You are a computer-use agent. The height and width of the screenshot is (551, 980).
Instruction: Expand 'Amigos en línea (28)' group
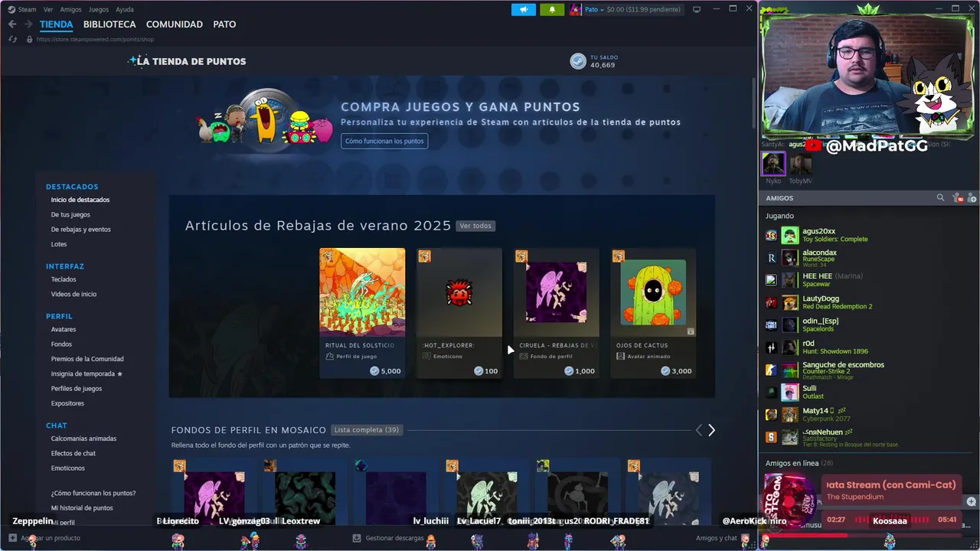pyautogui.click(x=799, y=463)
